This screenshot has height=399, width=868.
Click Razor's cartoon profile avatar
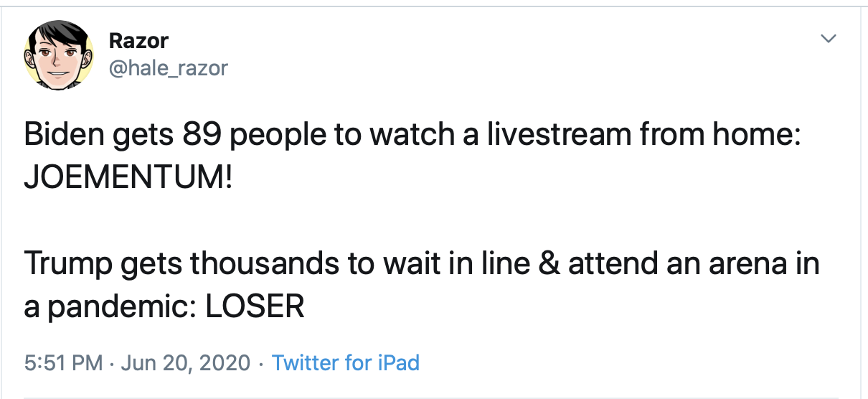tap(60, 54)
